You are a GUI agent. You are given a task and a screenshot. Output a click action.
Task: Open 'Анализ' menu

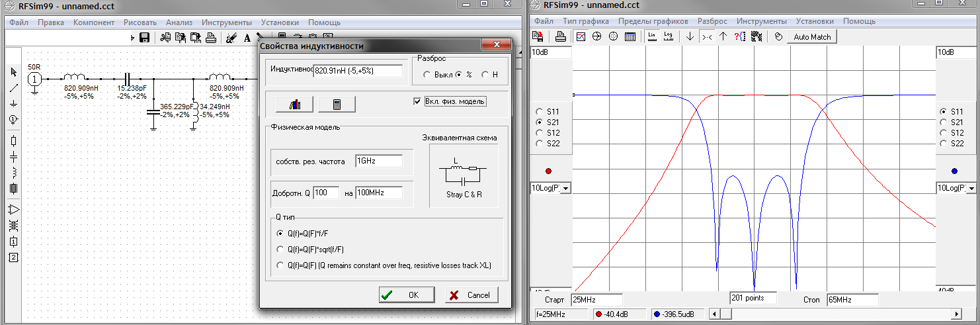[x=179, y=22]
